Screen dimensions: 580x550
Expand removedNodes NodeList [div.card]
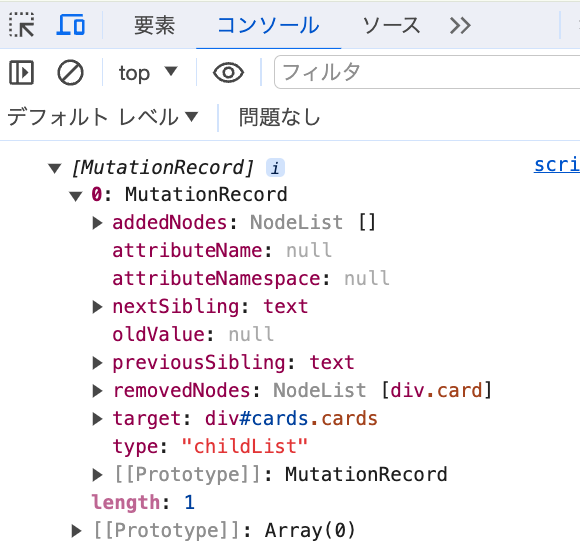[97, 391]
